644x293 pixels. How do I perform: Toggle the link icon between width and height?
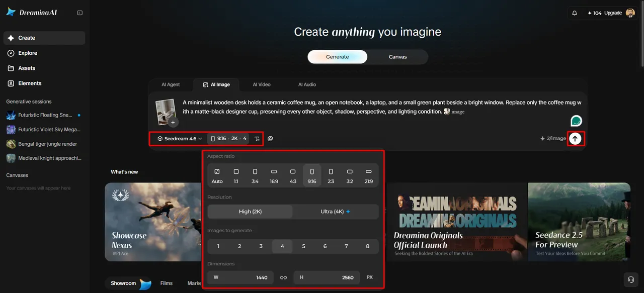[283, 277]
